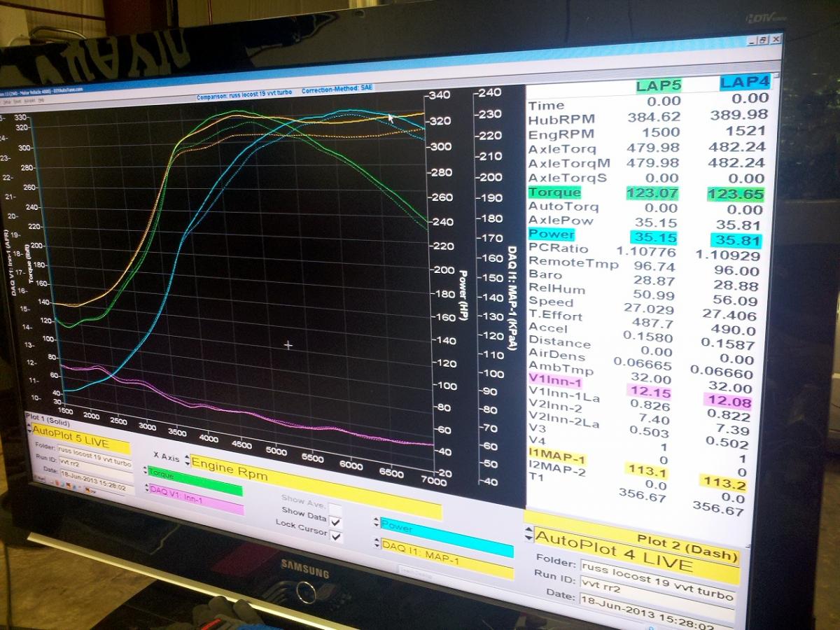Click the AirDens row label
Viewport: 840px width, 630px height.
pos(556,354)
